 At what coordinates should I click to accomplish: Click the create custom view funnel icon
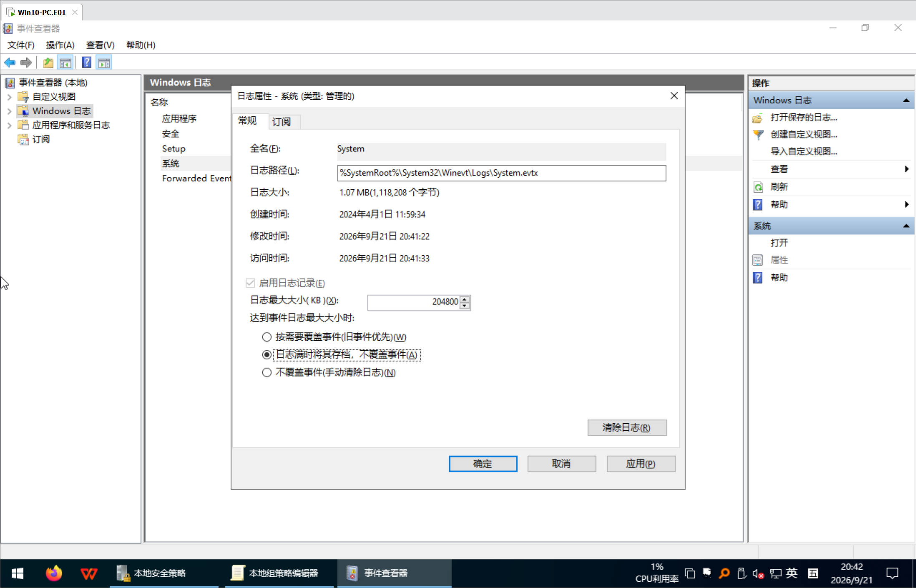[758, 135]
